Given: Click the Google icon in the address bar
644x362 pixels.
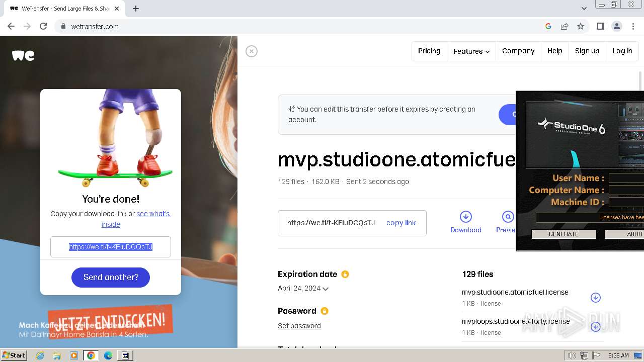Looking at the screenshot, I should pos(548,26).
